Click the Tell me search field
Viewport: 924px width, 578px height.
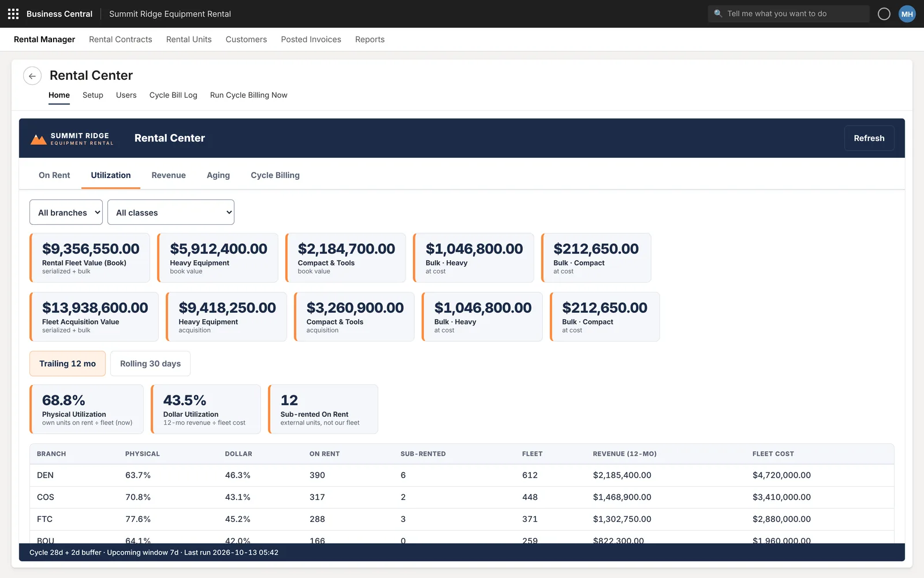[789, 14]
